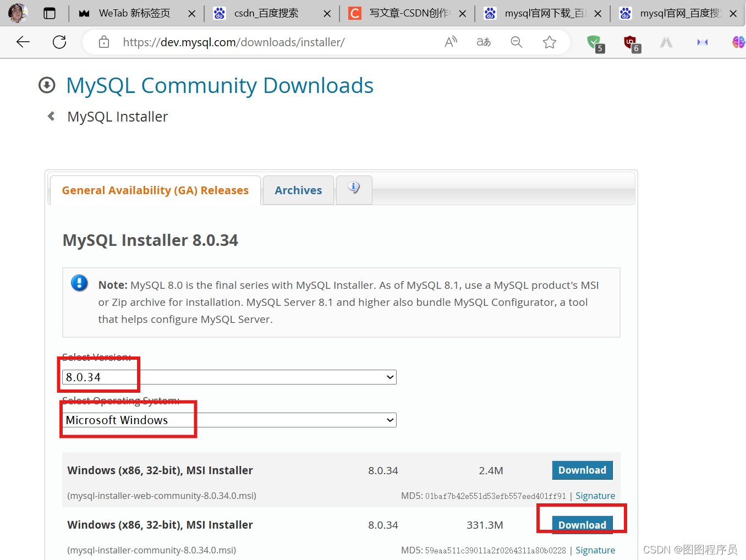Viewport: 746px width, 560px height.
Task: Expand the Select Version 8.0.34 dropdown
Action: 229,377
